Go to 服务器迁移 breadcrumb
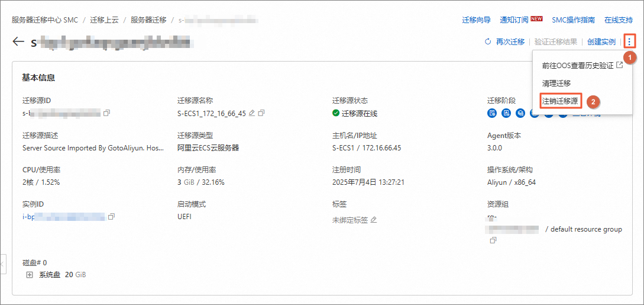Image resolution: width=644 pixels, height=305 pixels. pyautogui.click(x=148, y=20)
